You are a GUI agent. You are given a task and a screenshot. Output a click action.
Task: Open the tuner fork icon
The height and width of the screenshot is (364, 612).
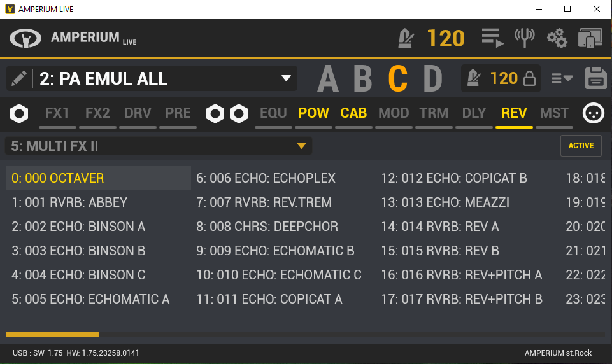click(x=525, y=38)
